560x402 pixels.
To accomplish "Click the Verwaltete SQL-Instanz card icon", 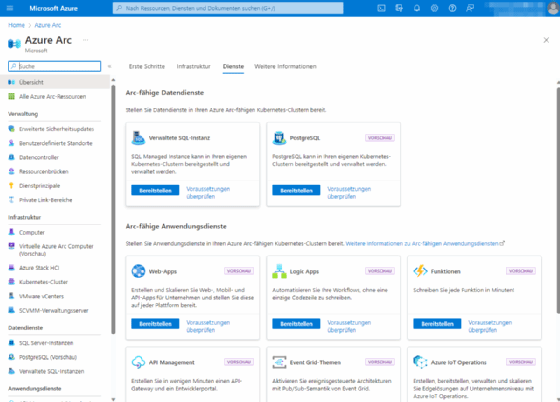I will 138,138.
